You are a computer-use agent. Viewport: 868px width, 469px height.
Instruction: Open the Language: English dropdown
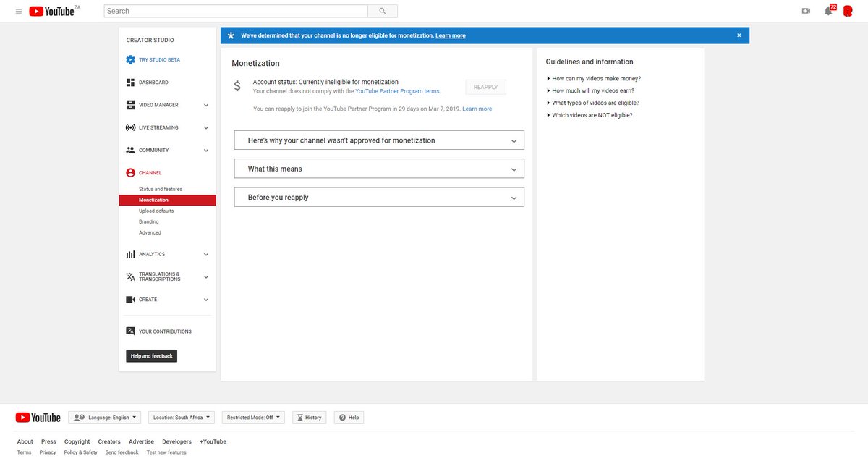pyautogui.click(x=105, y=418)
